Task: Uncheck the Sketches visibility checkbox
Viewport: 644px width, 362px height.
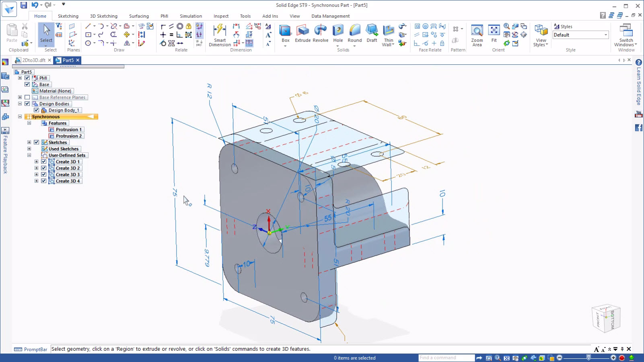Action: (x=37, y=142)
